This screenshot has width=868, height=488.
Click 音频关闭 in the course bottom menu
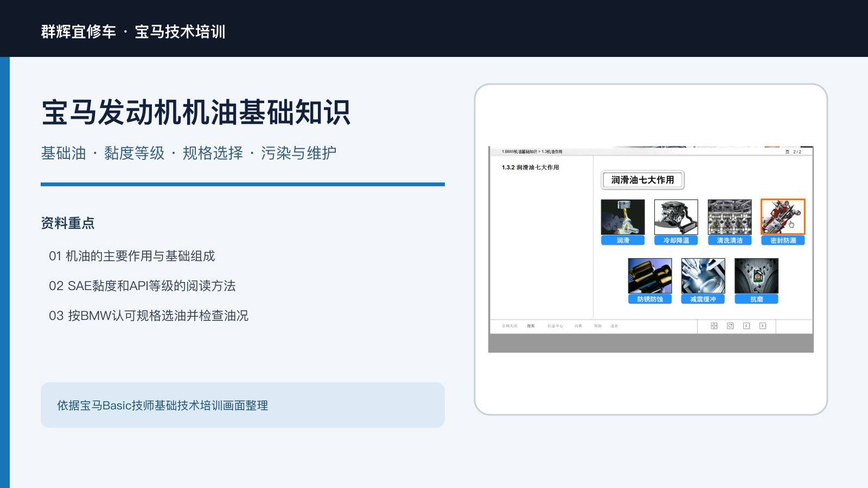509,326
